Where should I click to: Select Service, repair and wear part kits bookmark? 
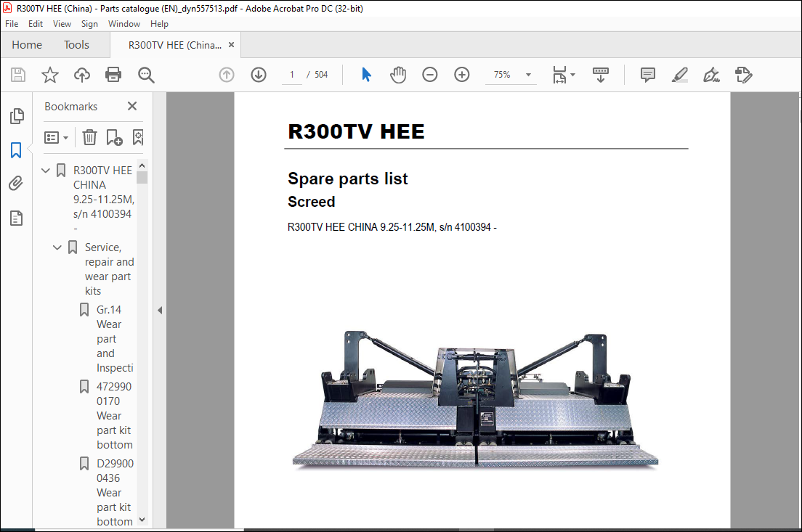point(110,269)
